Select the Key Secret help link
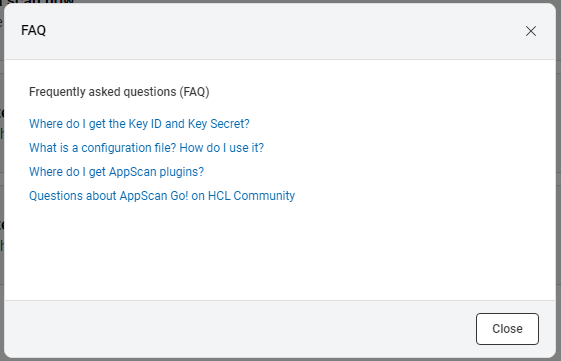 click(139, 124)
